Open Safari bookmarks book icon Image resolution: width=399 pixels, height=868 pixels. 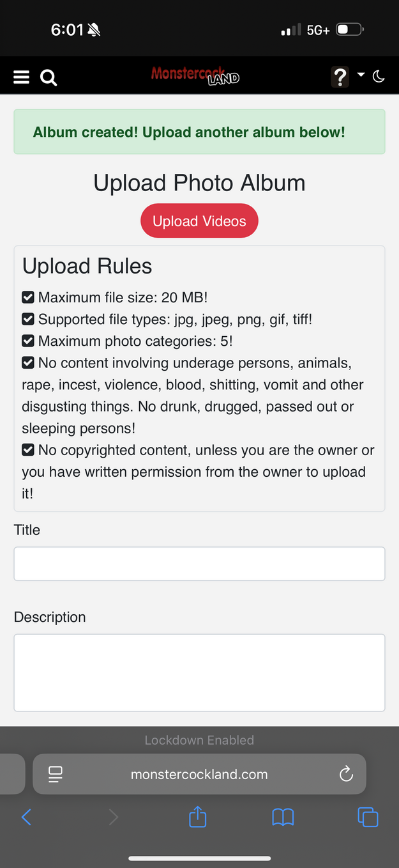[283, 817]
